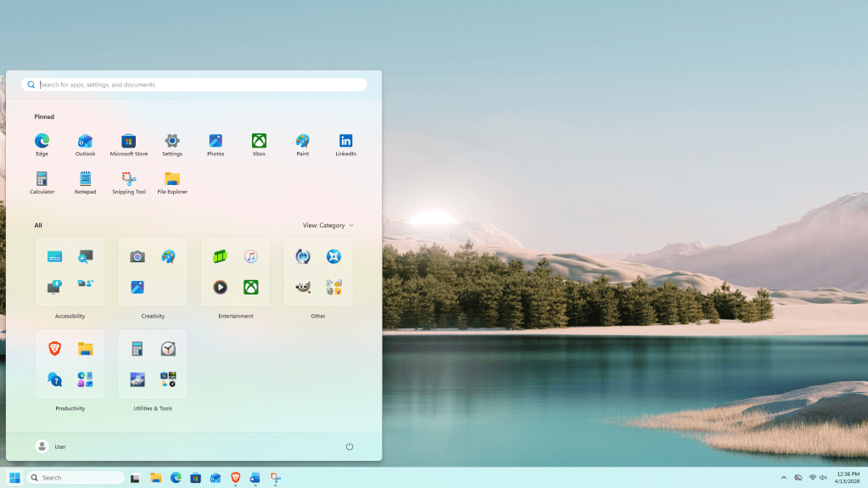Click the Windows Start button
The image size is (868, 488).
click(15, 478)
